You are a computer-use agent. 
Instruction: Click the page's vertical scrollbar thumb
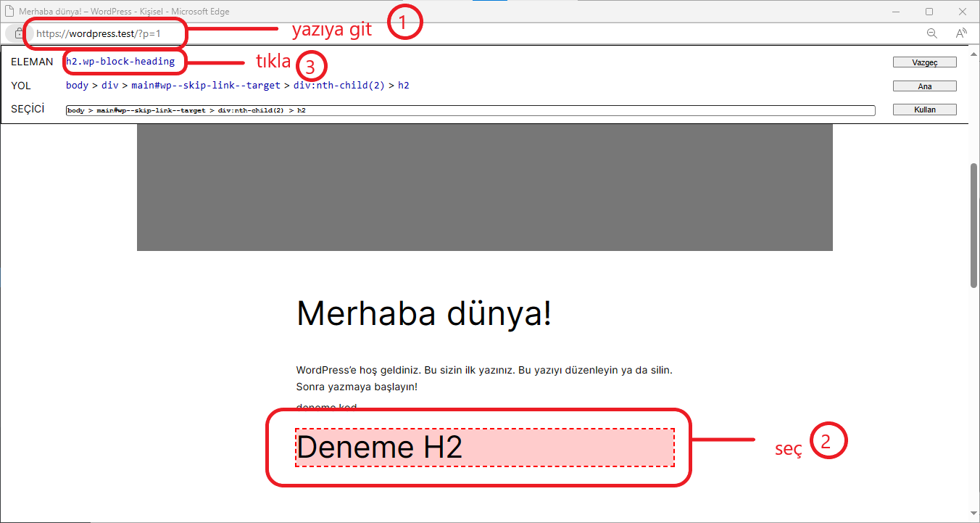pos(973,226)
